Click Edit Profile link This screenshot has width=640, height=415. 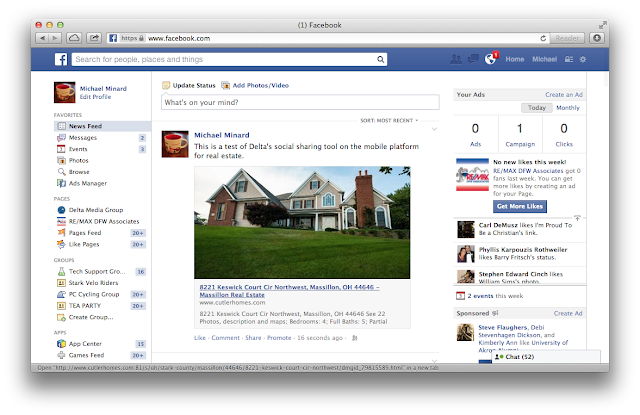pyautogui.click(x=96, y=97)
